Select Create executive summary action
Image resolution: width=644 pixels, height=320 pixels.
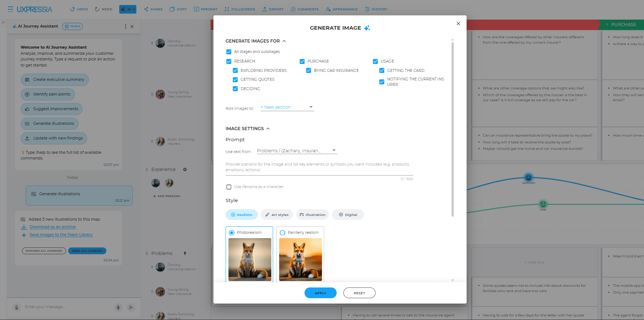[55, 80]
